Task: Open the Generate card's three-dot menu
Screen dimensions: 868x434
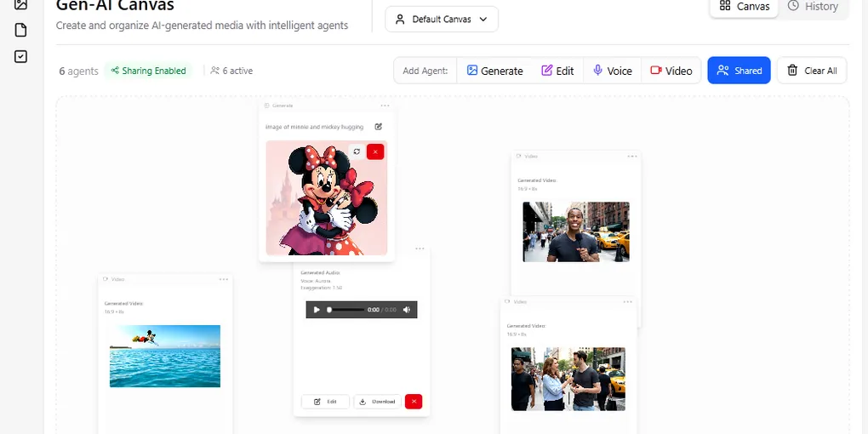Action: tap(385, 106)
